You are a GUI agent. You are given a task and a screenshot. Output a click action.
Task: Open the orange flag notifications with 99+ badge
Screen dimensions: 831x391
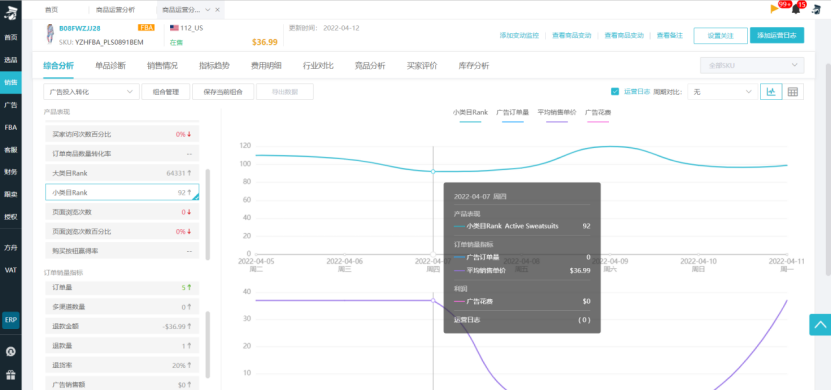775,8
